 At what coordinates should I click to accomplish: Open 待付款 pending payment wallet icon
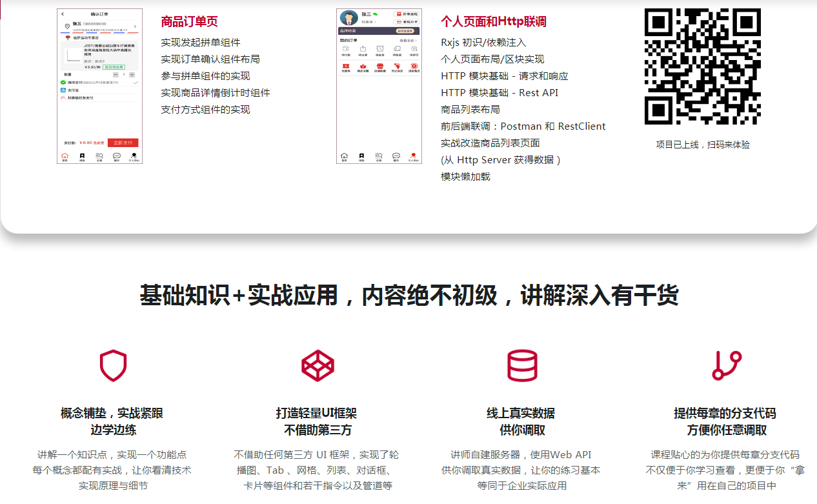[x=345, y=49]
